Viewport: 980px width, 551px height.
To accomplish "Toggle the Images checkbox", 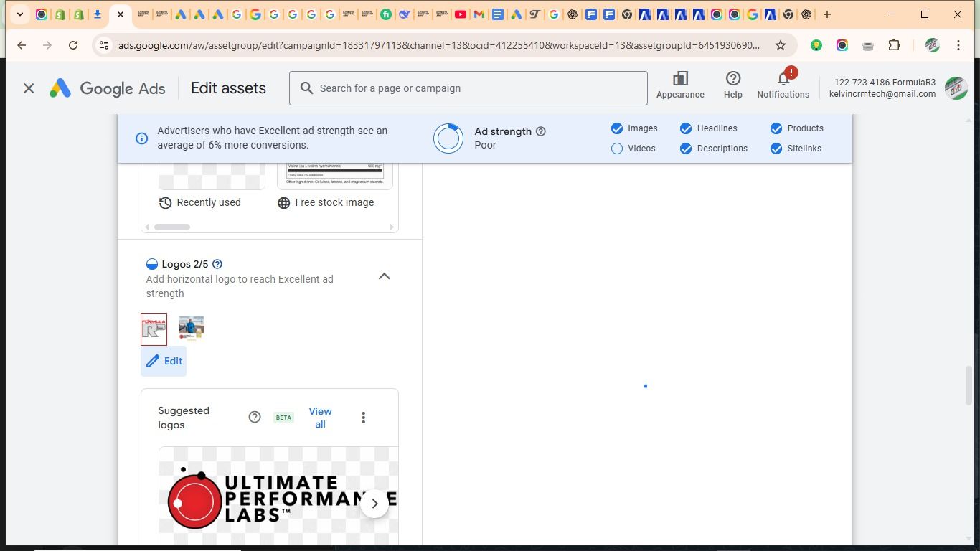I will 617,128.
